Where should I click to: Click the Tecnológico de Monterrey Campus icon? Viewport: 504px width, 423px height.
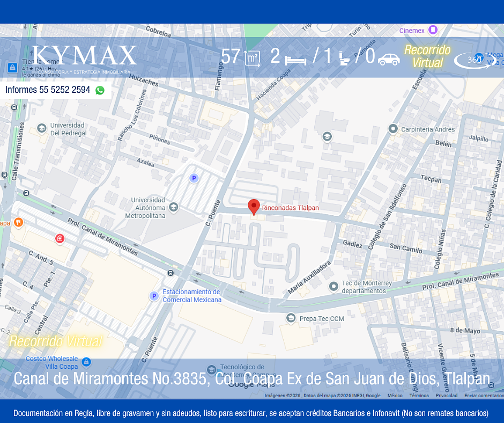[211, 369]
